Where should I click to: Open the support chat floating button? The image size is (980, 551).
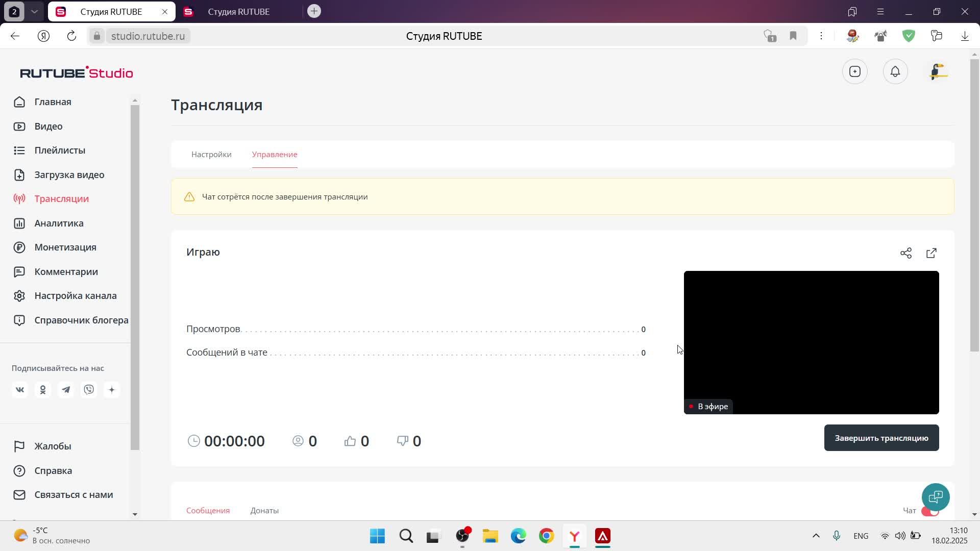pyautogui.click(x=936, y=497)
